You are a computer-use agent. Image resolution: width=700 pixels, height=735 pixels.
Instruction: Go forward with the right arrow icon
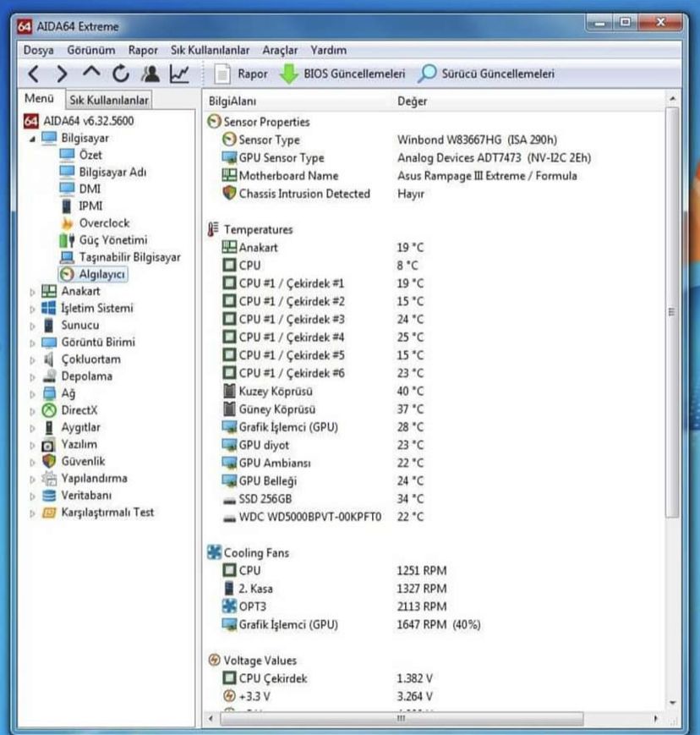(x=62, y=74)
